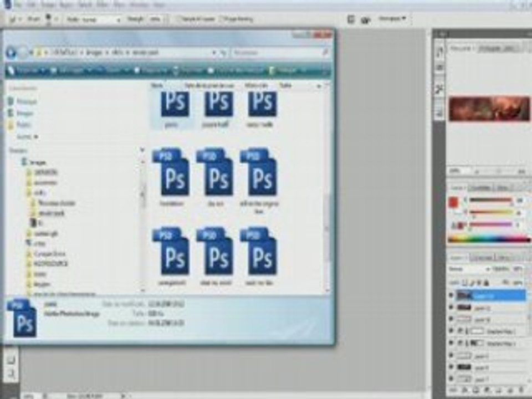Toggle Lock all padlock icon
Viewport: 532px width, 399px height.
(x=486, y=282)
